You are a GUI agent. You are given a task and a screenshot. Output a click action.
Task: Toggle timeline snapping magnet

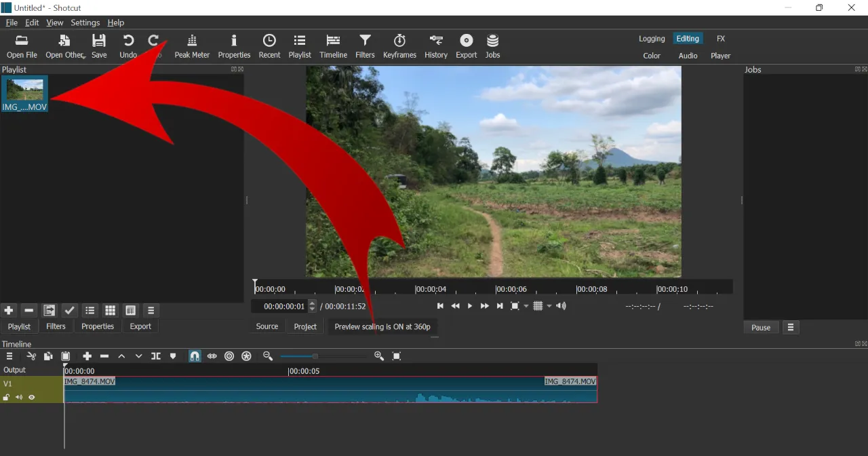195,356
